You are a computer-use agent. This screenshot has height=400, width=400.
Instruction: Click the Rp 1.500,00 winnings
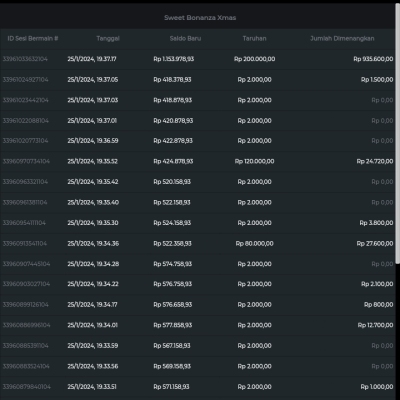pos(377,80)
